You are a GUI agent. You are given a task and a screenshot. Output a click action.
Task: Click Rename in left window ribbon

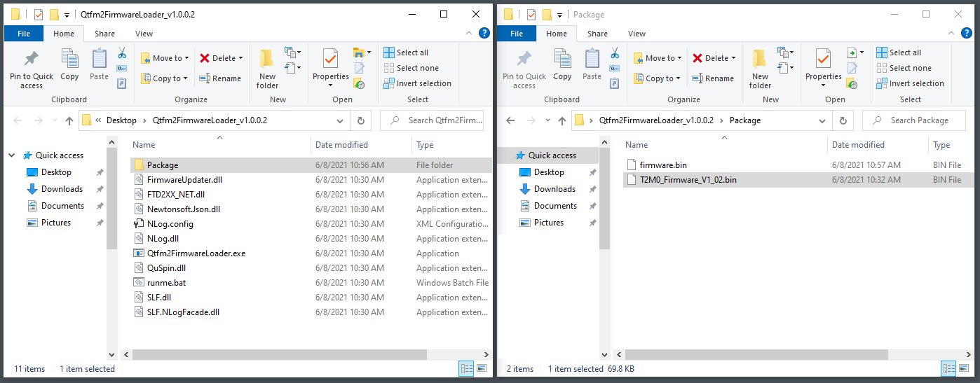pos(220,78)
